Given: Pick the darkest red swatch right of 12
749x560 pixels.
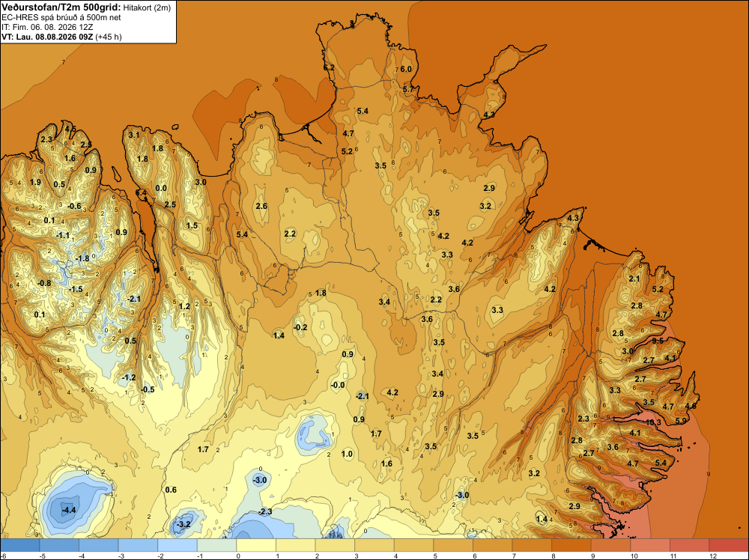Looking at the screenshot, I should tap(729, 545).
